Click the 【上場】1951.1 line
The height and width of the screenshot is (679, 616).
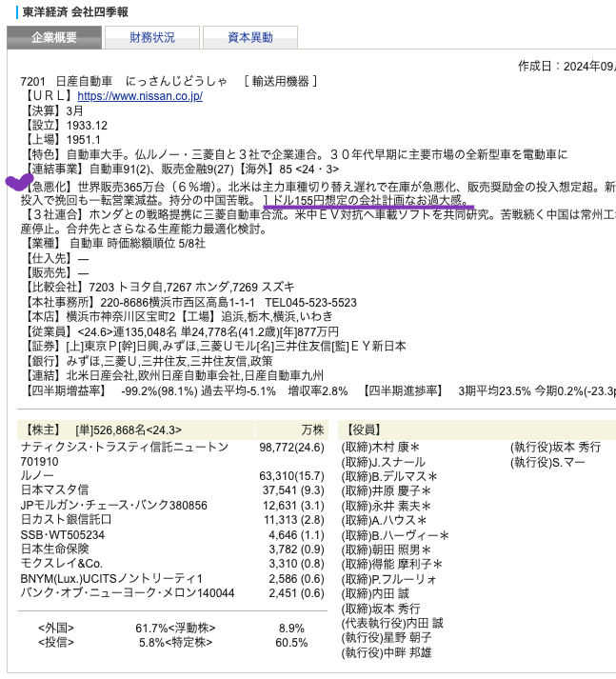61,140
